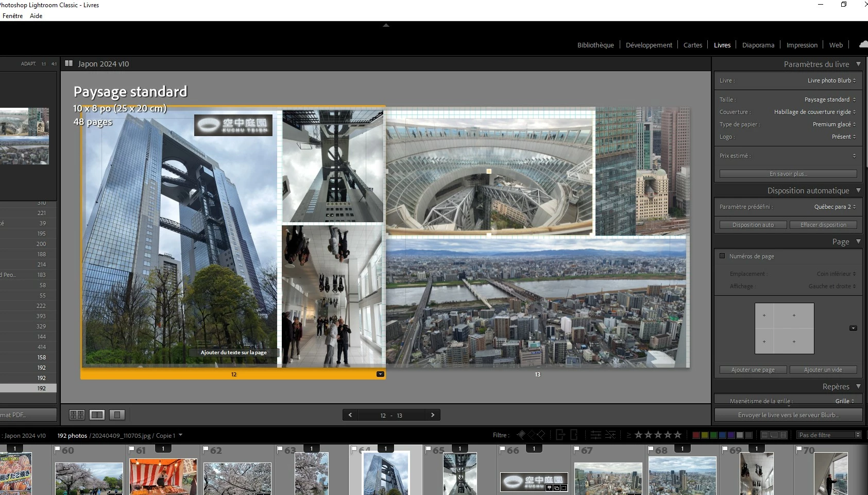Image resolution: width=868 pixels, height=495 pixels.
Task: Open the Web module
Action: click(836, 45)
